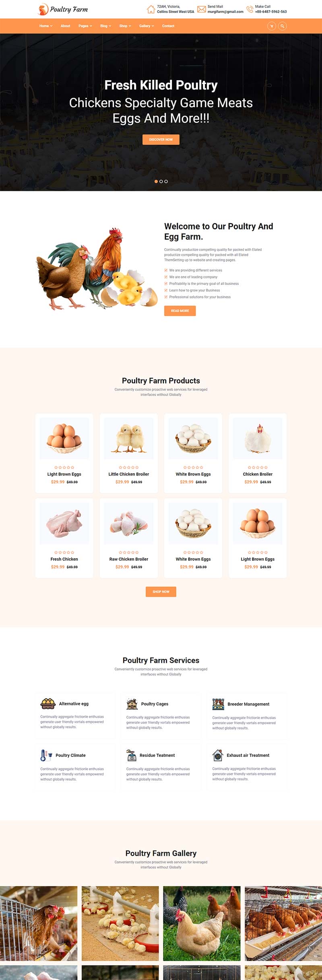Click the DISCOVER NOW button
The width and height of the screenshot is (322, 980).
point(161,139)
